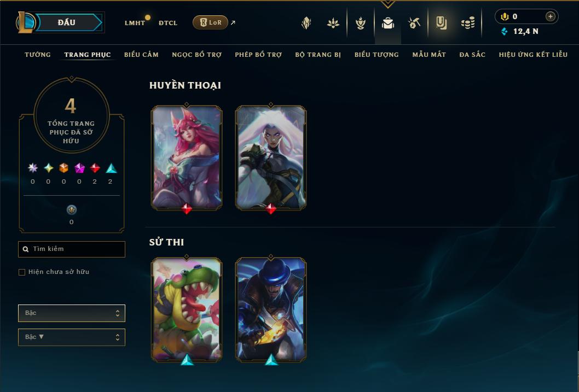Select the ĐTCL game mode link
The image size is (579, 392).
pyautogui.click(x=168, y=23)
